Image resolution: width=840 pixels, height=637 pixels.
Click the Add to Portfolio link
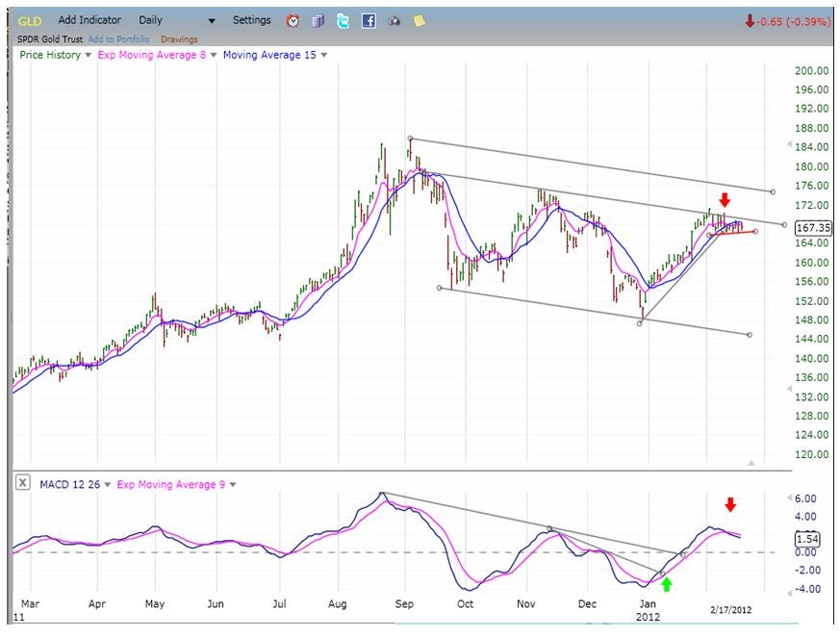[x=119, y=39]
